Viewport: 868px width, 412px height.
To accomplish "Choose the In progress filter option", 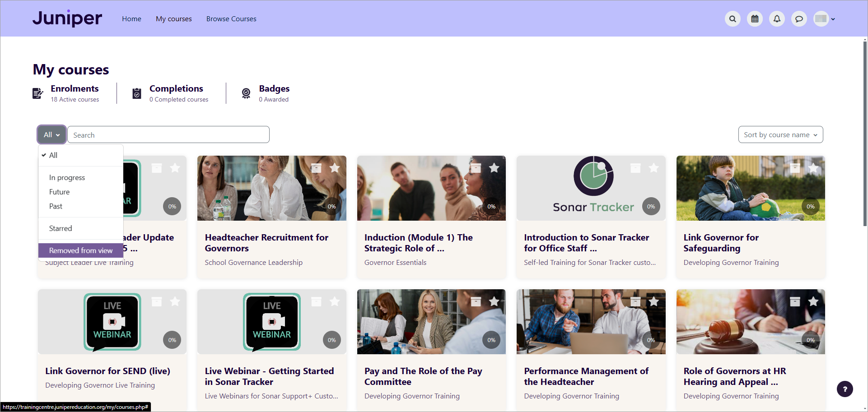I will coord(67,178).
